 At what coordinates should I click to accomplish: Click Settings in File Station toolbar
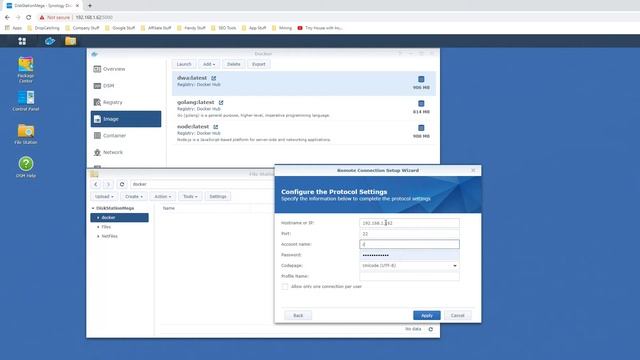click(x=218, y=197)
